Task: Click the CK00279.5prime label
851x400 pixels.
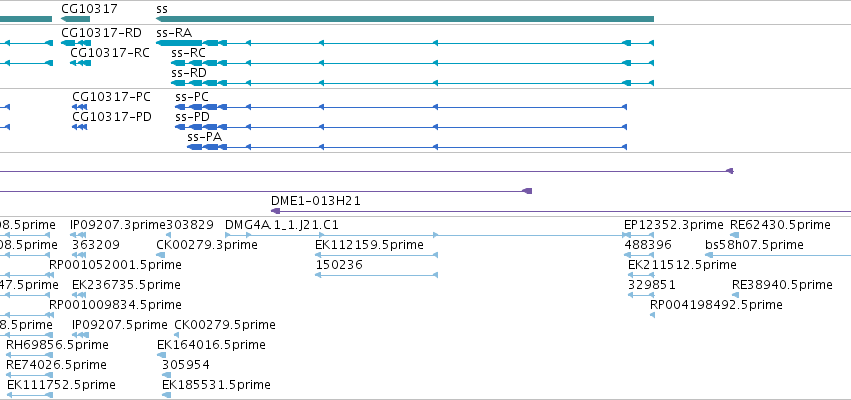Action: pos(225,325)
